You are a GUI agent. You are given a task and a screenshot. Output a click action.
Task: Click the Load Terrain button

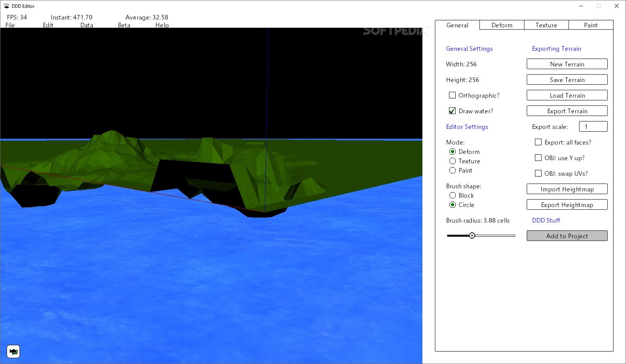tap(567, 95)
